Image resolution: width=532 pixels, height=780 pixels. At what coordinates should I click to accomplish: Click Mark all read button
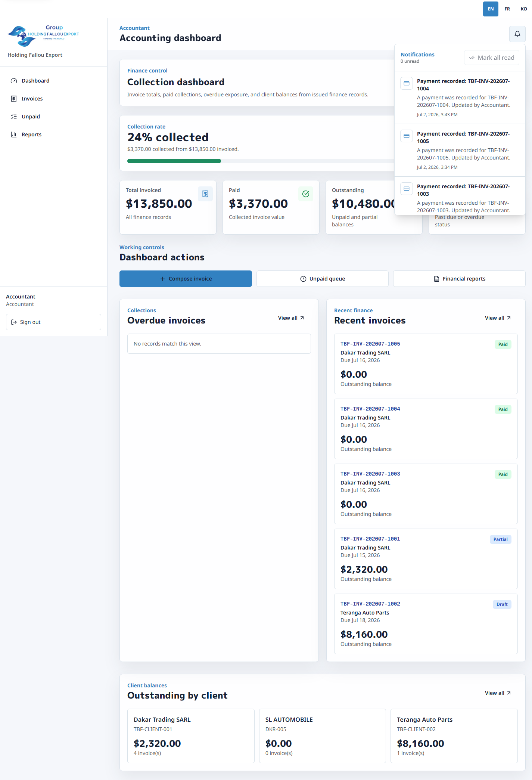pyautogui.click(x=492, y=58)
